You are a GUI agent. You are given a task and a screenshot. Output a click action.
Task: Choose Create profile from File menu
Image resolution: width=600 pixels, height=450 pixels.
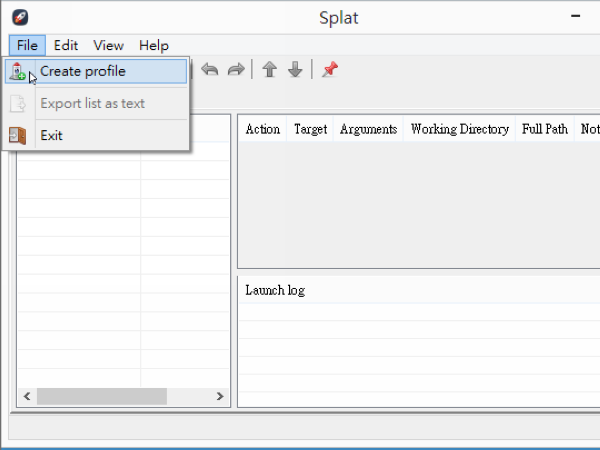96,71
